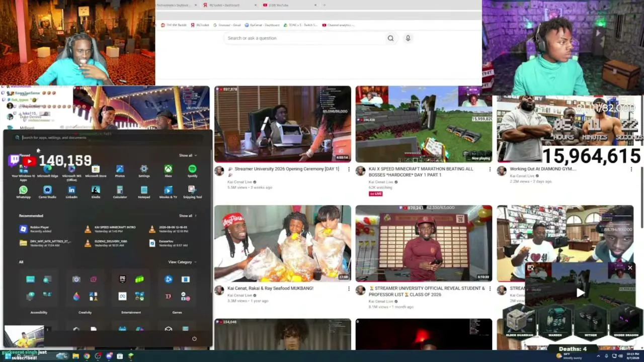
Task: Open Settings gear in pinned apps
Action: pos(144,171)
